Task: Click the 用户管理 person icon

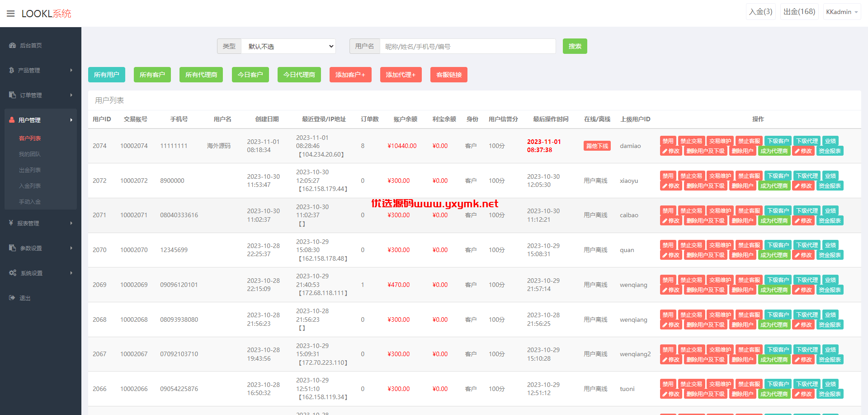Action: [12, 120]
